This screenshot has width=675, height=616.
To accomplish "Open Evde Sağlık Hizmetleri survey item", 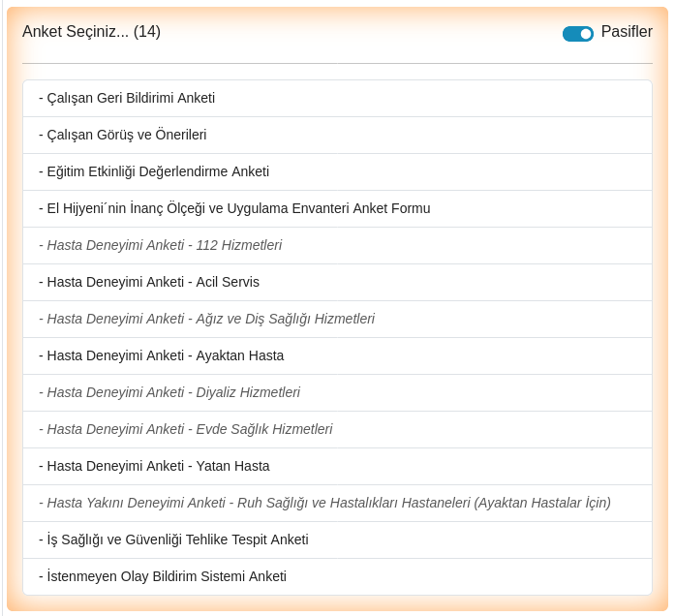I will coord(337,430).
